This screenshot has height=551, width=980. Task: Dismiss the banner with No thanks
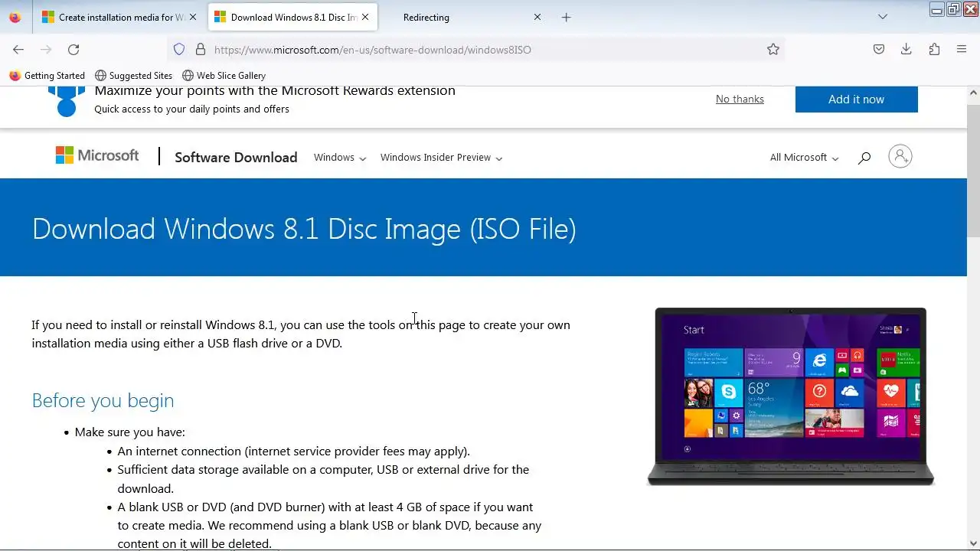740,99
